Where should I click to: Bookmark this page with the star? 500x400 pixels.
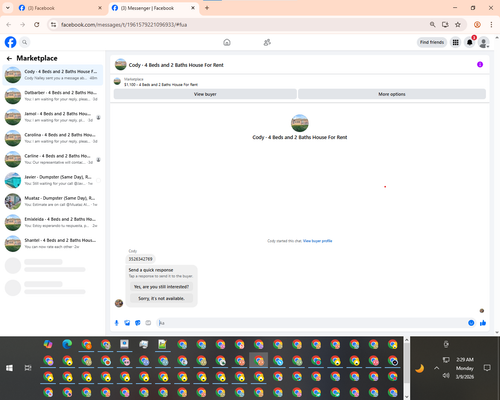tap(458, 24)
